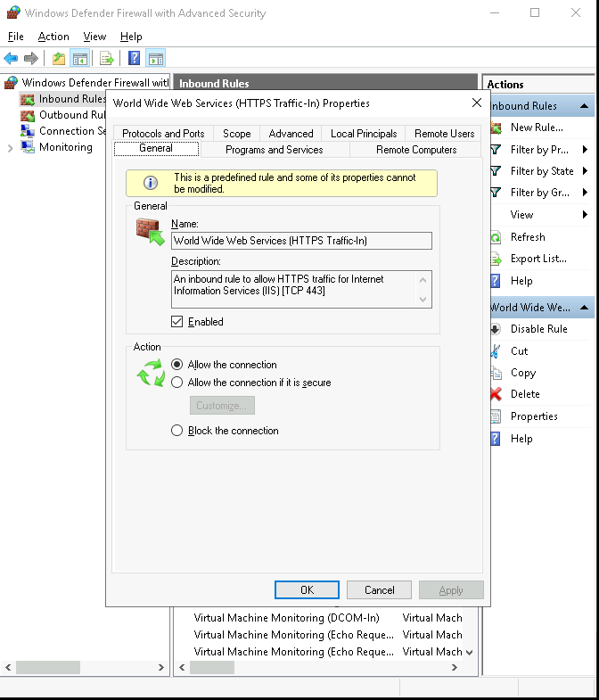Click the OK button
This screenshot has width=599, height=700.
(308, 590)
